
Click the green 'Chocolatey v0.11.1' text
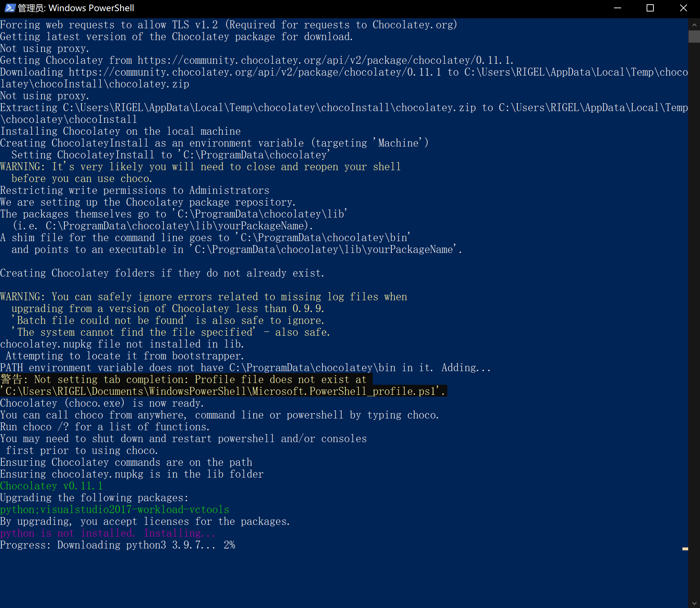click(52, 486)
